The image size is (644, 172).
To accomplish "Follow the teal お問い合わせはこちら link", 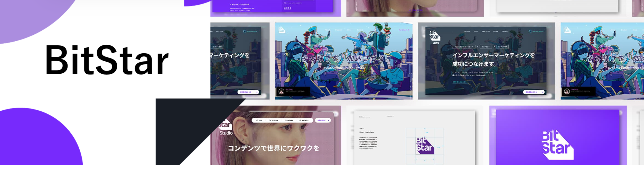I will point(459,82).
